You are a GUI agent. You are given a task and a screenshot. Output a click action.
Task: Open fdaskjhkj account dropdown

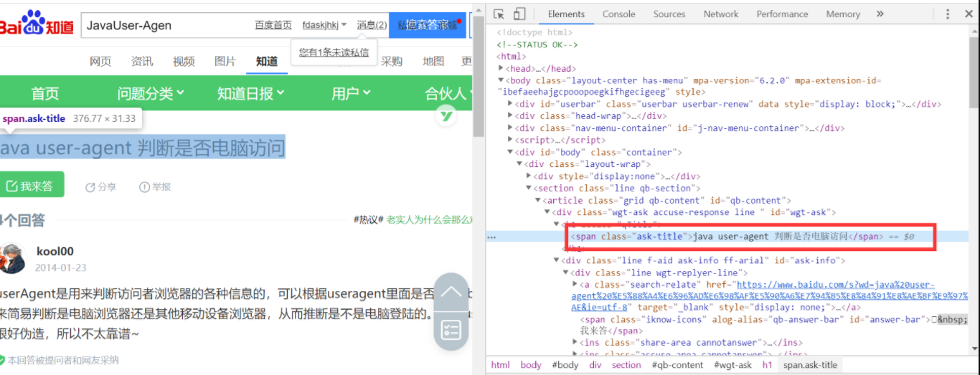coord(324,25)
